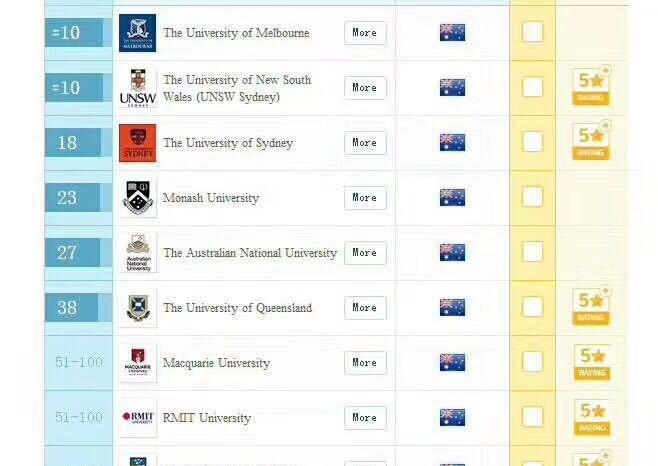Click the Australian National University logo

(x=138, y=253)
